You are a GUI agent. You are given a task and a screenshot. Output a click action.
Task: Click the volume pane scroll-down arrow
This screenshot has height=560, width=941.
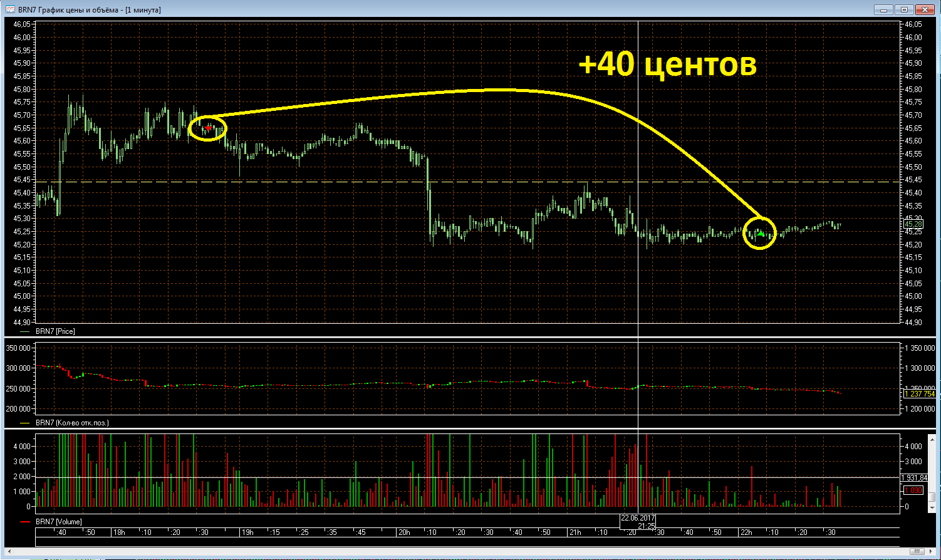point(933,509)
